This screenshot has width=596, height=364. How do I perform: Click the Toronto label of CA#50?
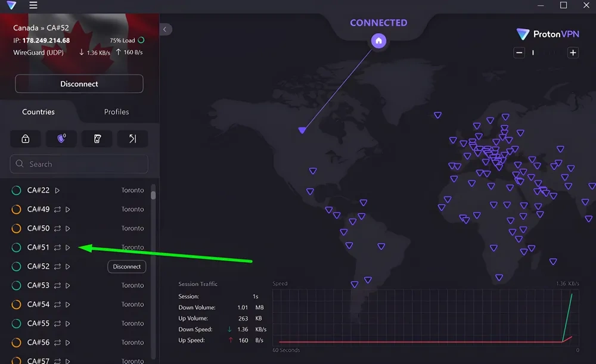(x=133, y=228)
